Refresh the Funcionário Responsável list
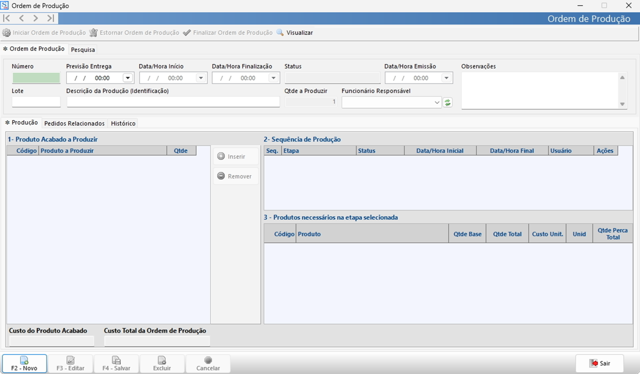This screenshot has height=374, width=640. coord(448,102)
